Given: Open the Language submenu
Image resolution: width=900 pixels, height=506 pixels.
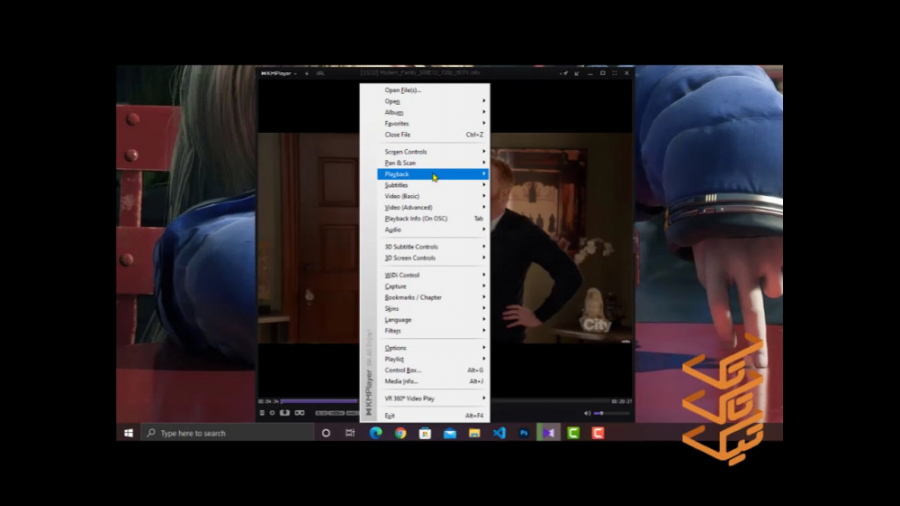Looking at the screenshot, I should click(433, 320).
